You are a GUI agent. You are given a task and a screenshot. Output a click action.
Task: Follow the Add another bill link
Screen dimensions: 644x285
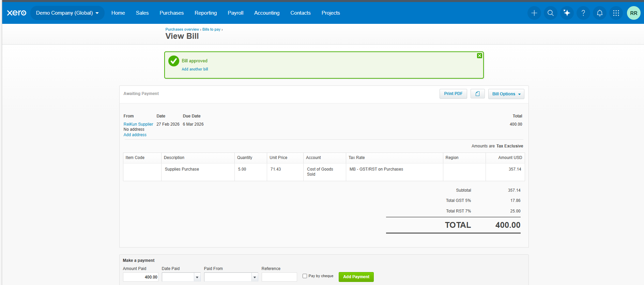[x=195, y=69]
